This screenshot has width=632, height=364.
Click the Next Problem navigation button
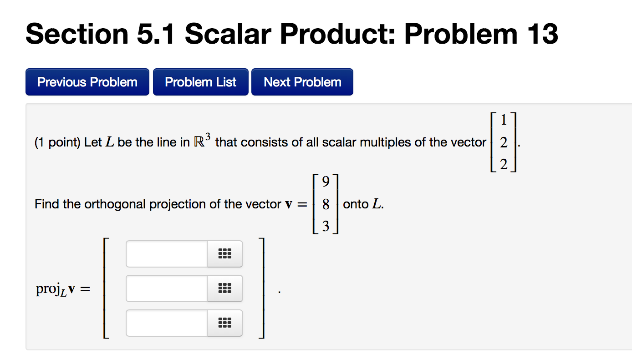pyautogui.click(x=302, y=81)
